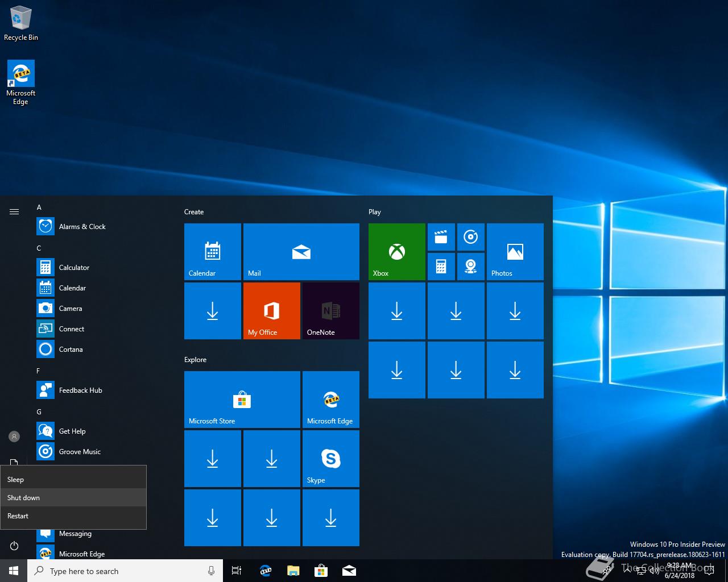Screen dimensions: 728x582
Task: Open the Groove Music disc small tile
Action: click(x=471, y=237)
